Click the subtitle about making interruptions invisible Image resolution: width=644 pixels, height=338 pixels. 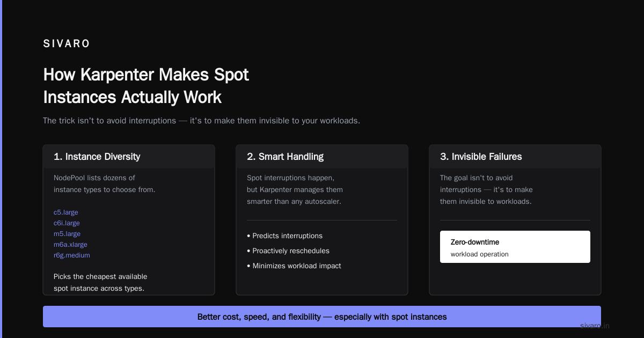[201, 121]
